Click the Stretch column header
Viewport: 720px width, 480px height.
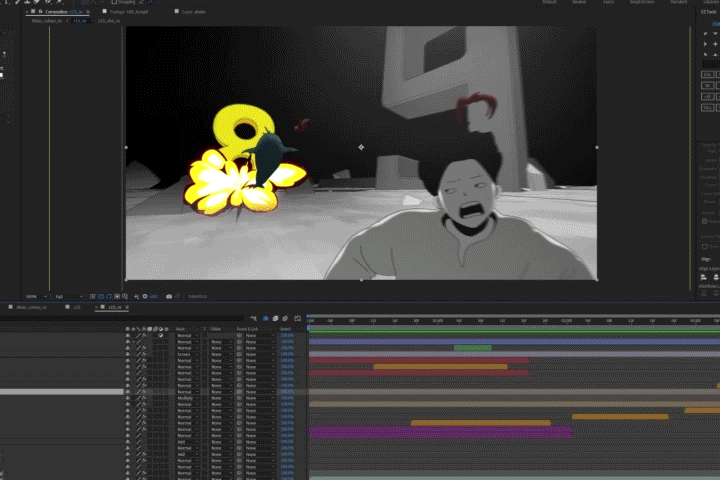[x=285, y=329]
